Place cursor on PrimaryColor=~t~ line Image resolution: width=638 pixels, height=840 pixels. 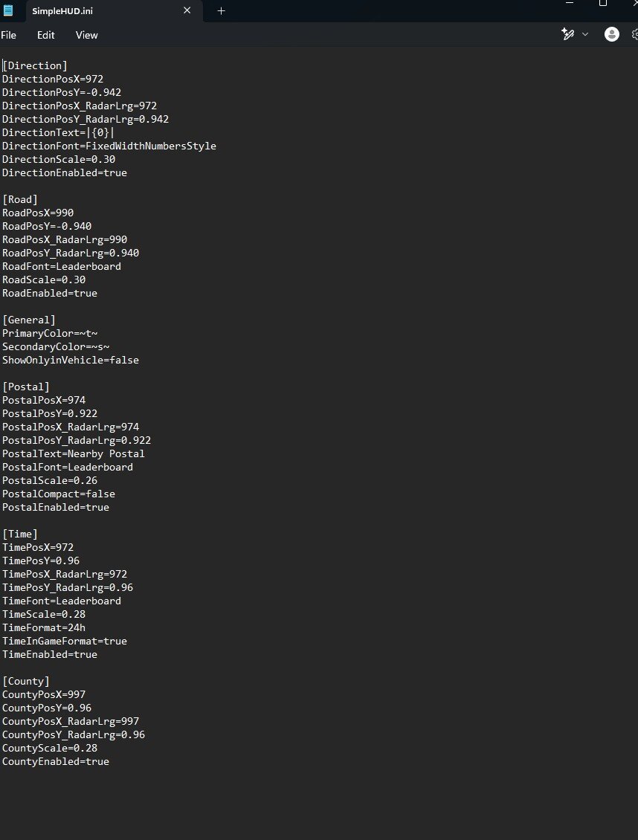click(50, 333)
